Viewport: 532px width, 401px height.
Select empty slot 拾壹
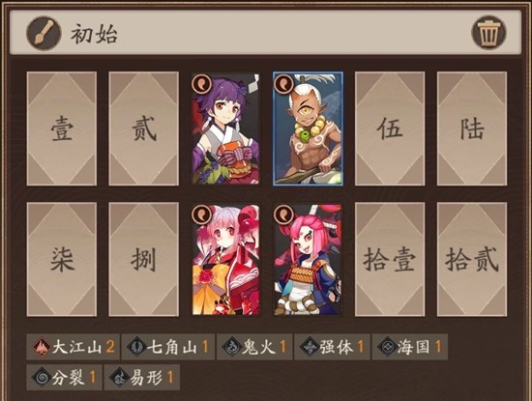390,260
